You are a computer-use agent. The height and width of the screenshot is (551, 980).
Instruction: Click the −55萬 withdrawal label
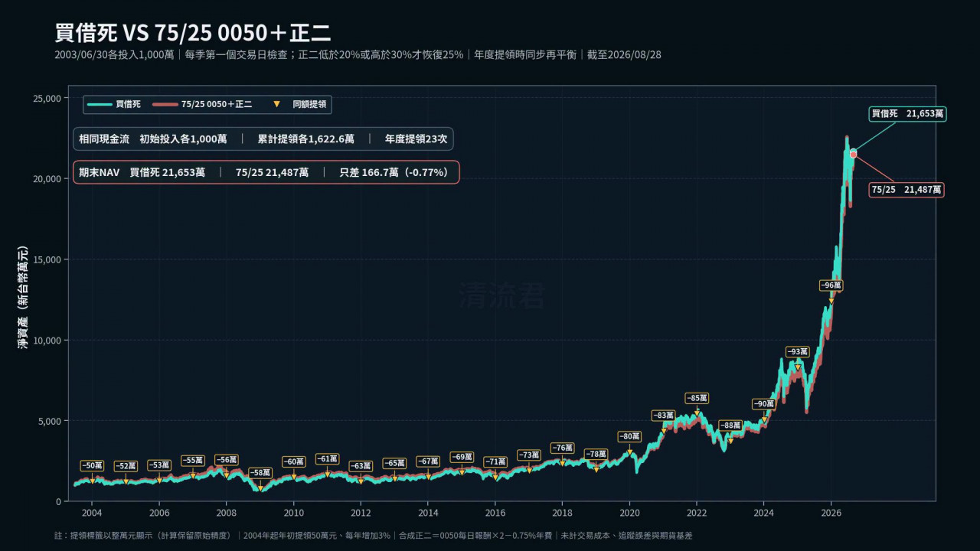point(193,461)
